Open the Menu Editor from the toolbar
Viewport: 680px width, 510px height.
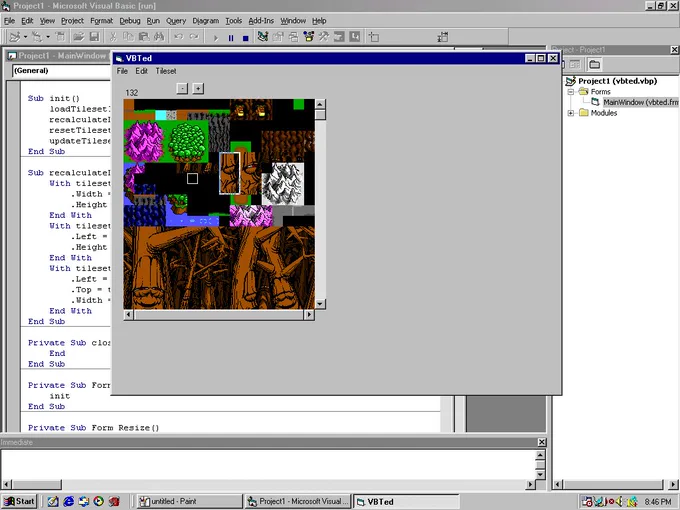(x=61, y=37)
